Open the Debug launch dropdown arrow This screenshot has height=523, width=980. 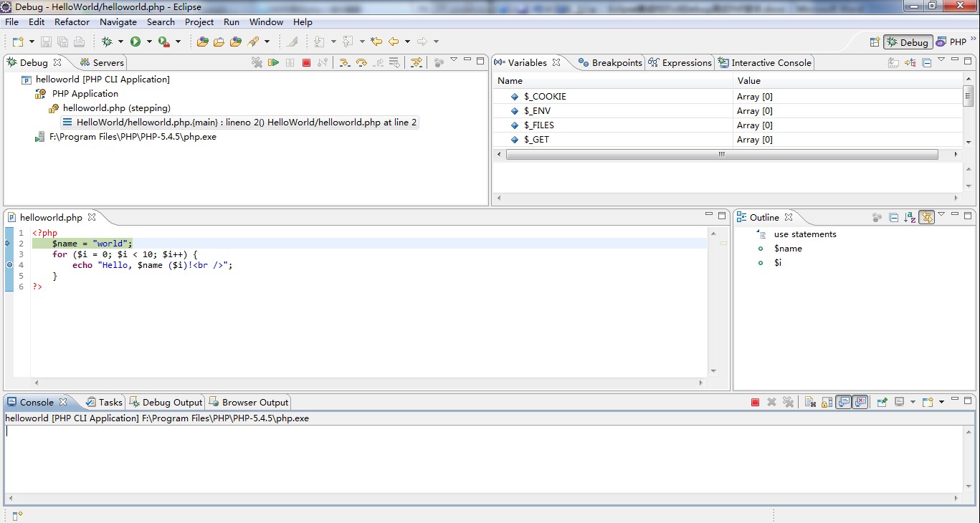pos(120,42)
